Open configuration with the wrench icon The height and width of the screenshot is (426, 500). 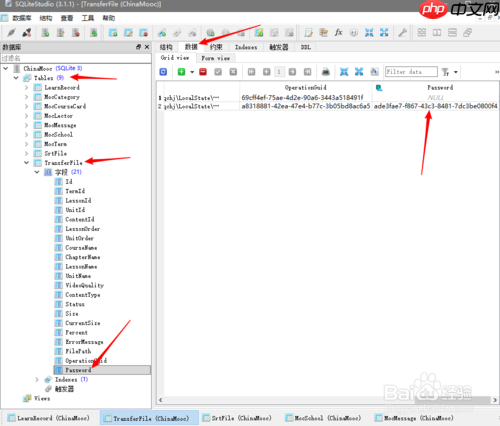402,32
